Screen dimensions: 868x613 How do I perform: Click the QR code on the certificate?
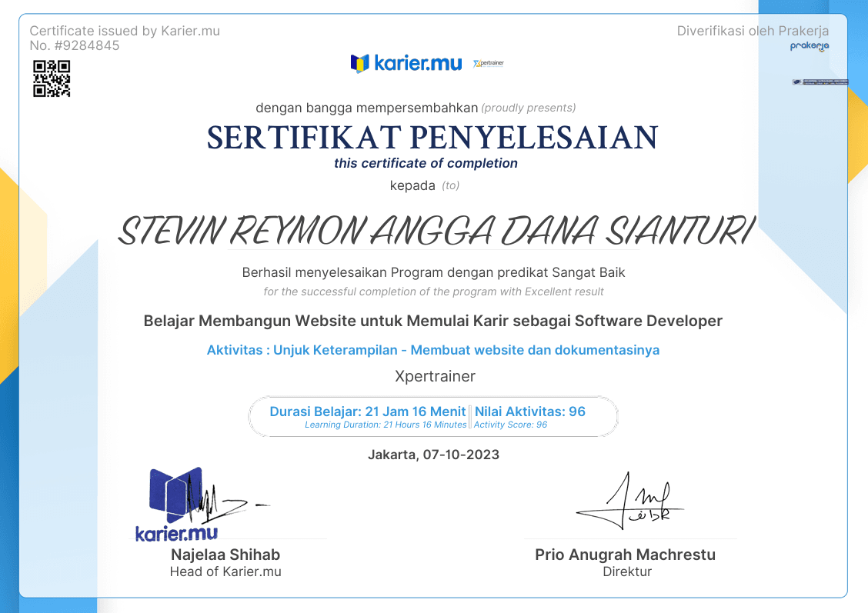tap(52, 78)
